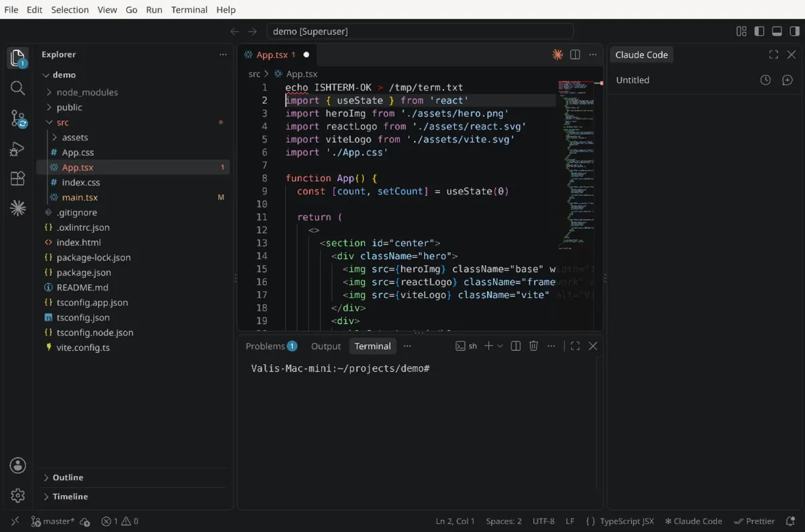Click the Ln 2, Col 1 status item
Screen dimensions: 805x532
point(455,521)
